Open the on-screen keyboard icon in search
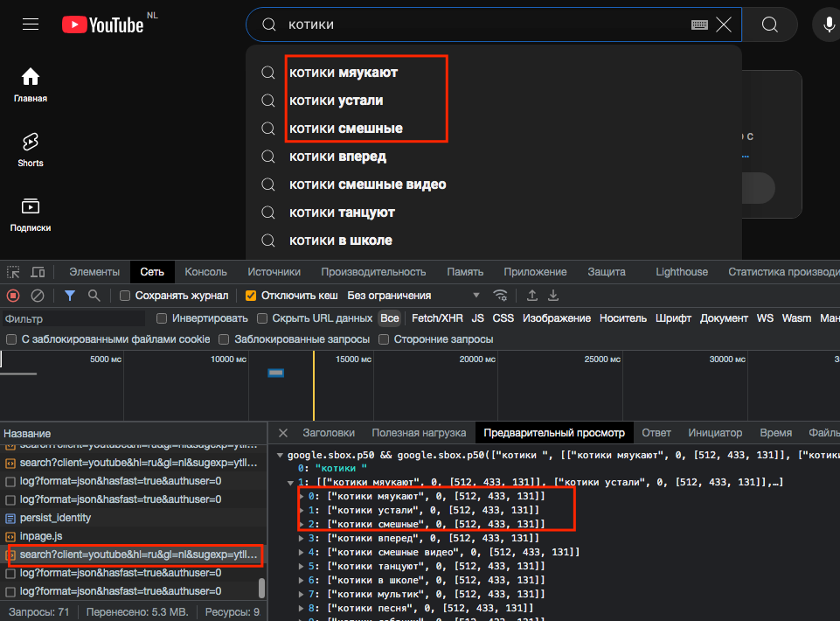 tap(699, 24)
